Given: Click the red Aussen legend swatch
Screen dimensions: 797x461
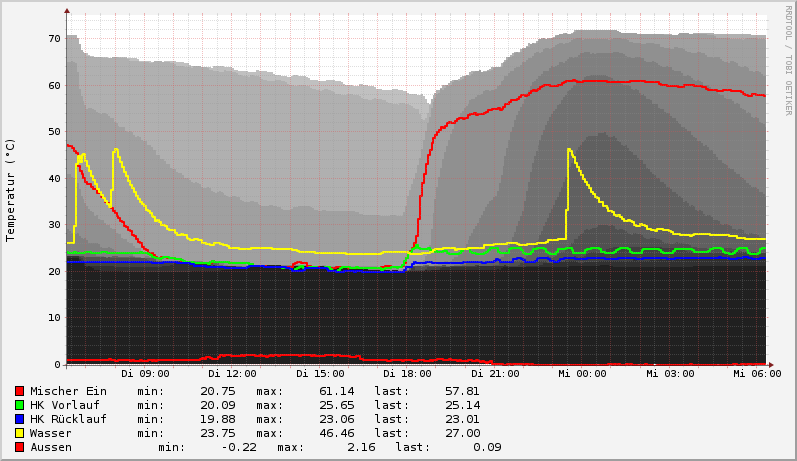Looking at the screenshot, I should pyautogui.click(x=19, y=447).
